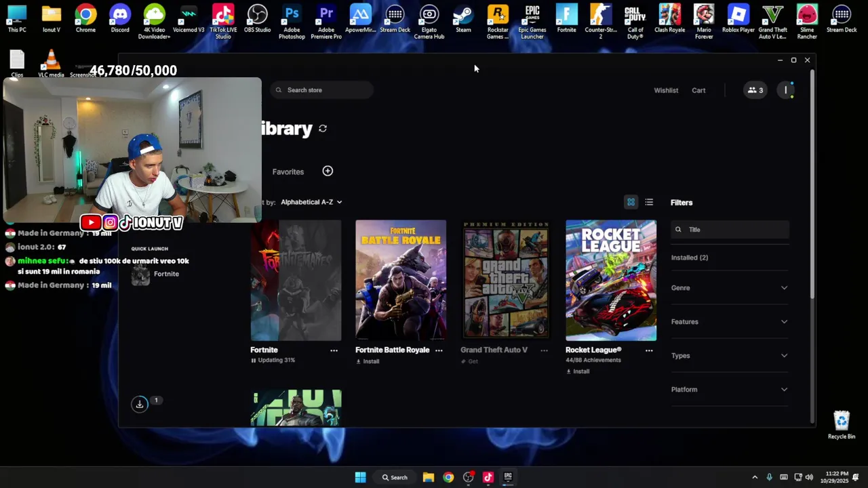Launch Steam from the desktop shortcut
The width and height of the screenshot is (868, 488).
coord(463,19)
